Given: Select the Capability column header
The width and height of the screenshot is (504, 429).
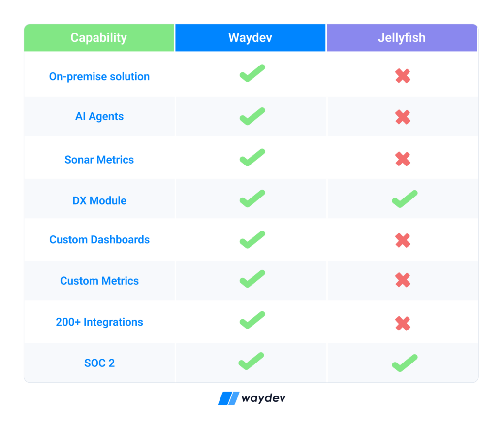Looking at the screenshot, I should [x=99, y=37].
